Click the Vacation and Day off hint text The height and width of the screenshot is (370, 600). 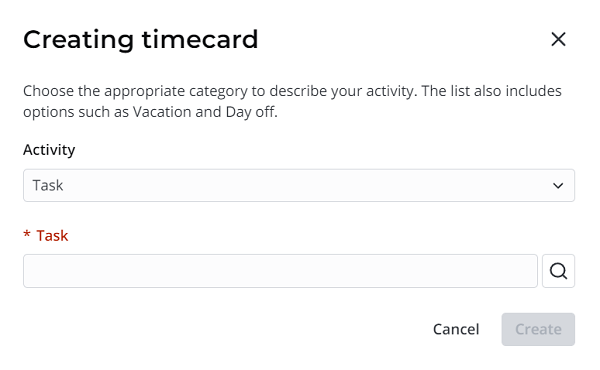(x=205, y=112)
